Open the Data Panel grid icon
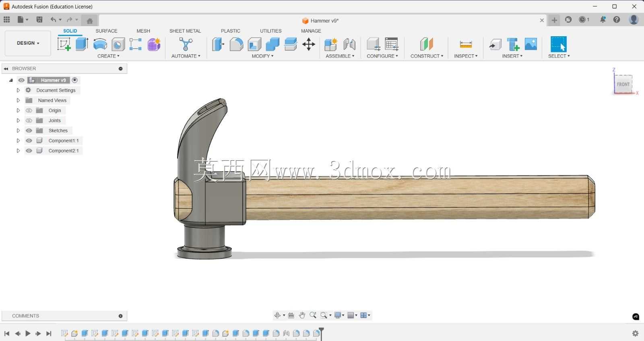644x341 pixels. [6, 20]
